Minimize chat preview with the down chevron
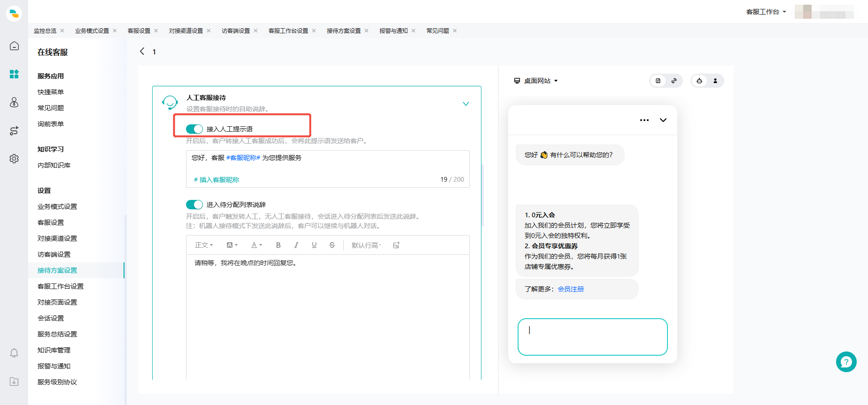 pos(663,120)
